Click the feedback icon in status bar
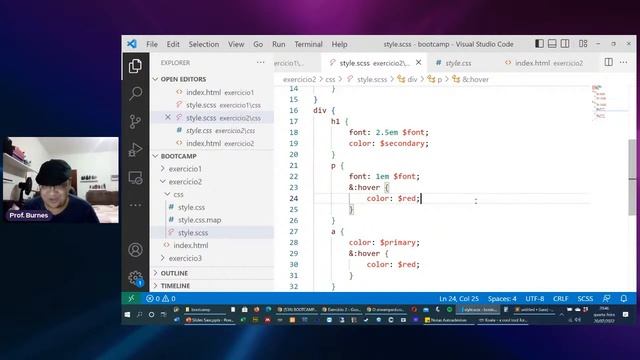Viewport: 640px width, 360px height. point(607,298)
